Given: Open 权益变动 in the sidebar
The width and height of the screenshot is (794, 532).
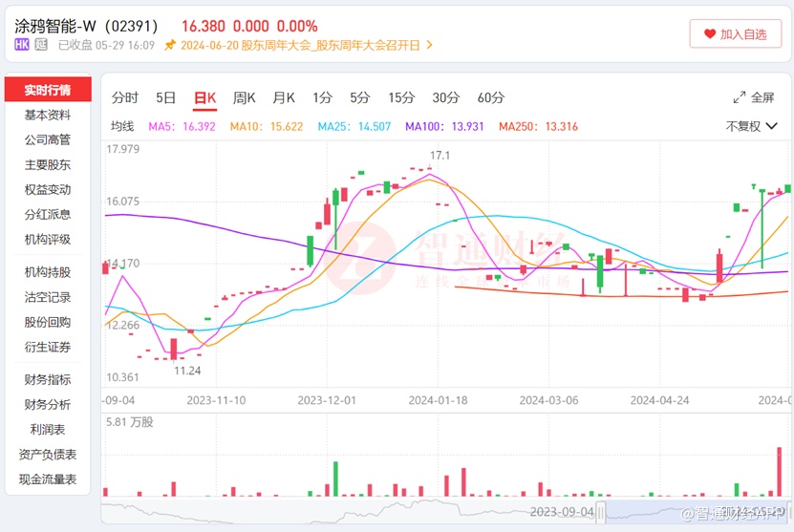Looking at the screenshot, I should click(x=48, y=190).
